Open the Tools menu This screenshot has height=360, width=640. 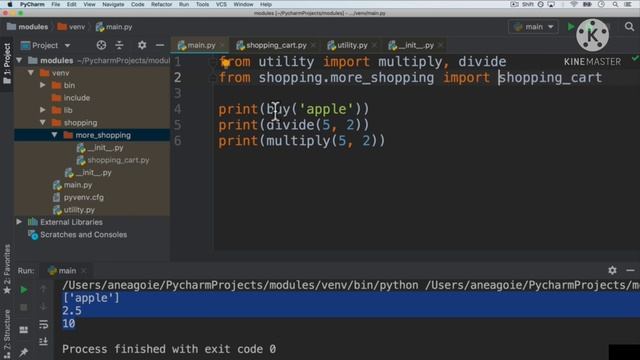[202, 4]
